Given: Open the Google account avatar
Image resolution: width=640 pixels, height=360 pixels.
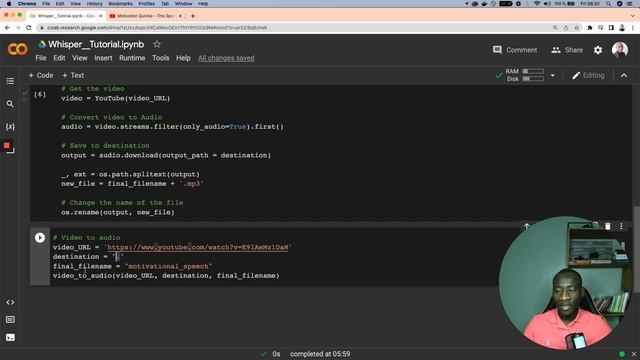Looking at the screenshot, I should click(620, 50).
